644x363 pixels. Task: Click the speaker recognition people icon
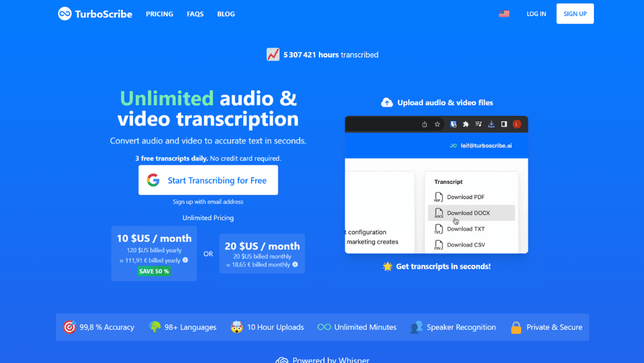tap(416, 327)
